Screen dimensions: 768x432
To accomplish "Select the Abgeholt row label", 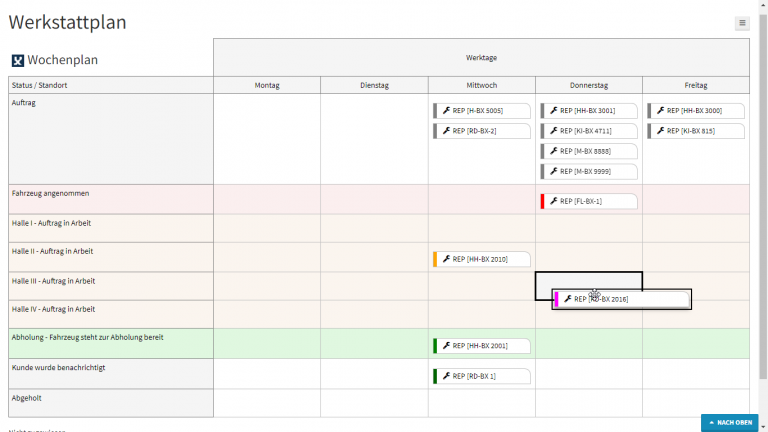I will 26,398.
